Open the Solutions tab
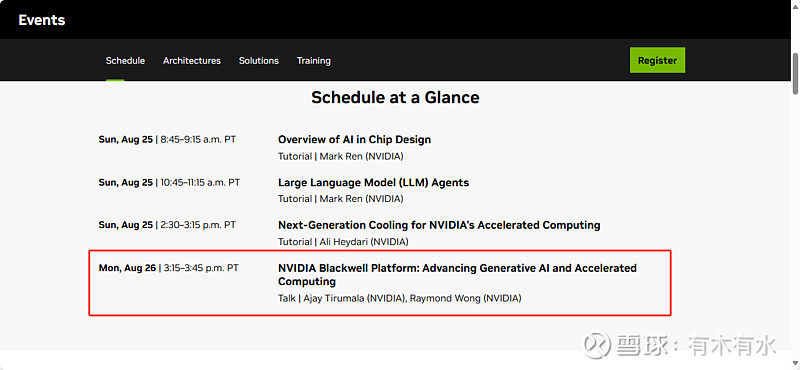The width and height of the screenshot is (800, 370). click(259, 61)
